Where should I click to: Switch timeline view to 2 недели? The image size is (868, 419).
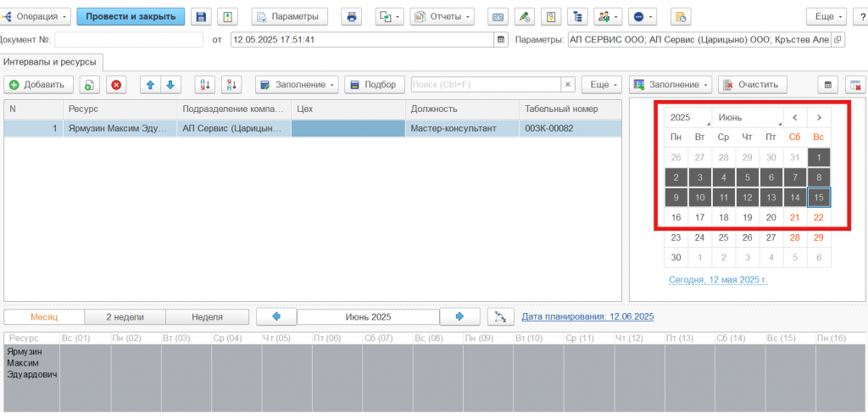(125, 316)
